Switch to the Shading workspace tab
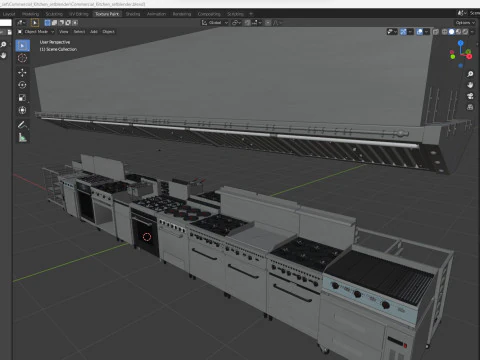Image resolution: width=480 pixels, height=360 pixels. pos(133,14)
